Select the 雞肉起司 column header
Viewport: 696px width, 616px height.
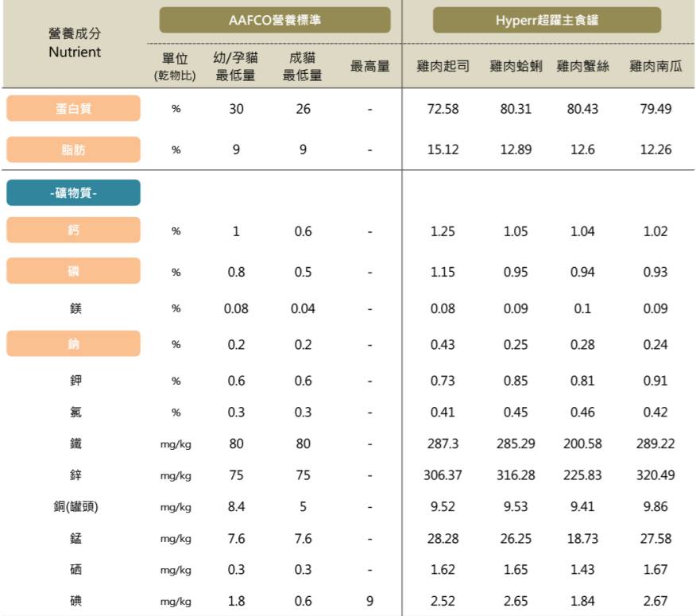coord(443,66)
